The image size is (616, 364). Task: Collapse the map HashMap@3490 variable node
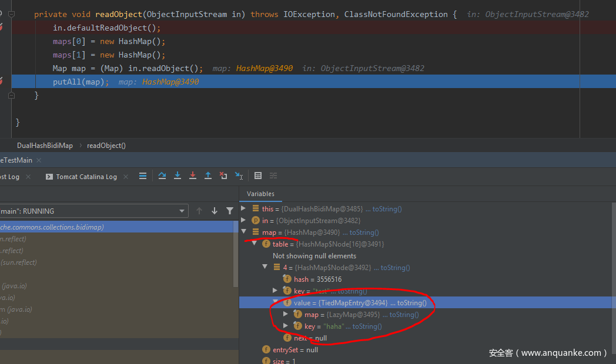pos(243,232)
